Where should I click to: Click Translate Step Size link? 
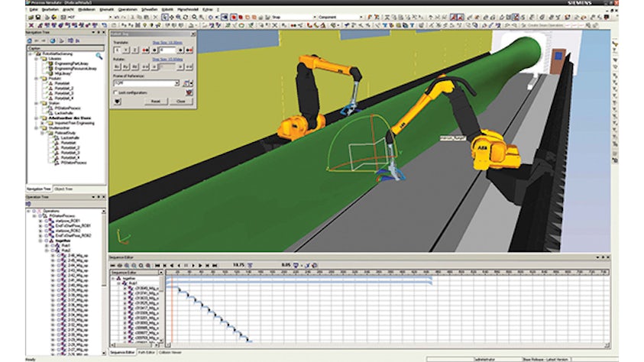pos(167,43)
